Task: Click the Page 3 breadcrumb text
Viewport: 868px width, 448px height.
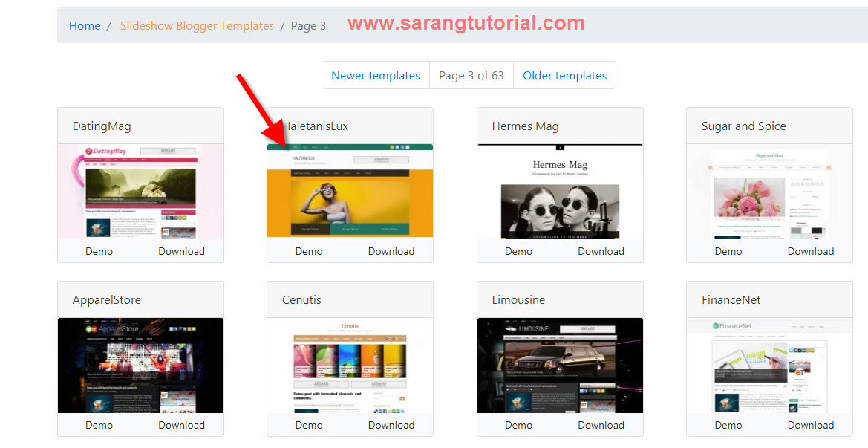Action: (308, 26)
